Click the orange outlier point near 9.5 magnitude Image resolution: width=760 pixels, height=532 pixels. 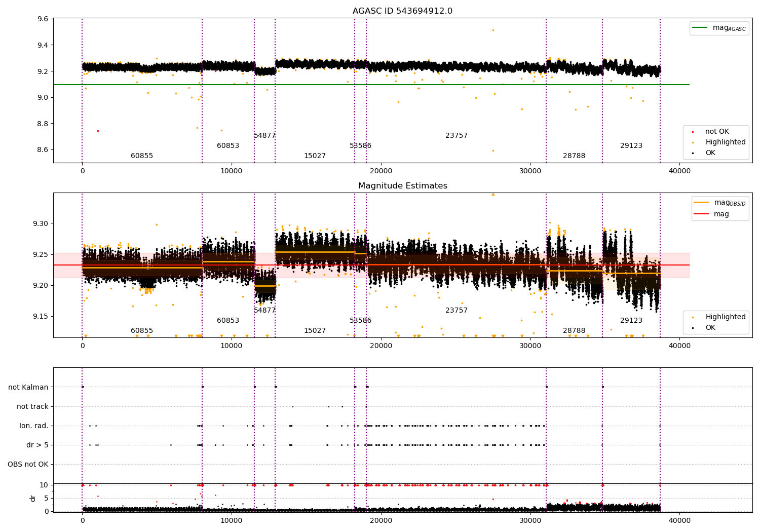click(493, 30)
